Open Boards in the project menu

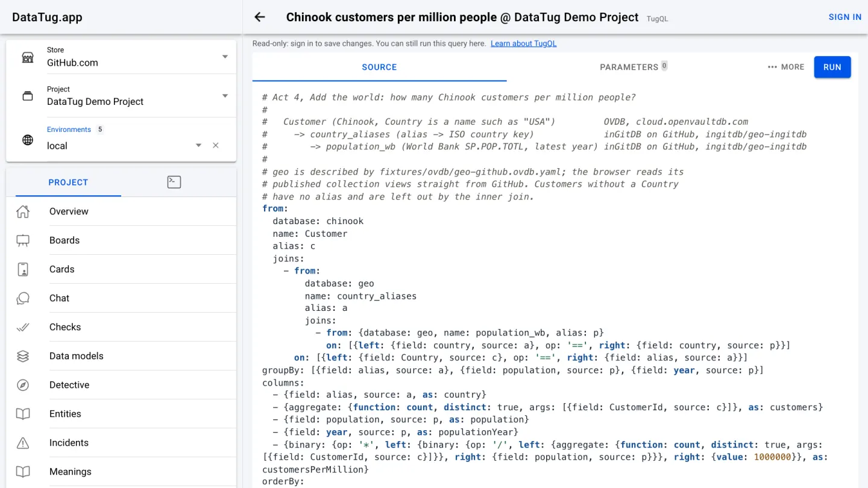tap(121, 240)
